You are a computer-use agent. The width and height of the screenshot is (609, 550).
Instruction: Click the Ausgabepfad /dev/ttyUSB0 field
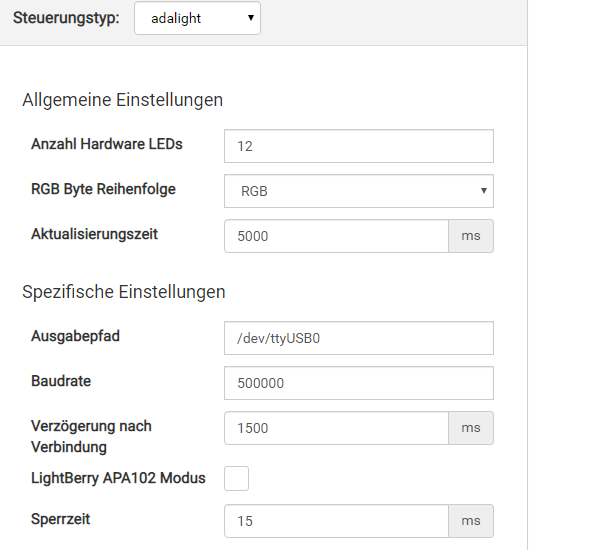(358, 338)
